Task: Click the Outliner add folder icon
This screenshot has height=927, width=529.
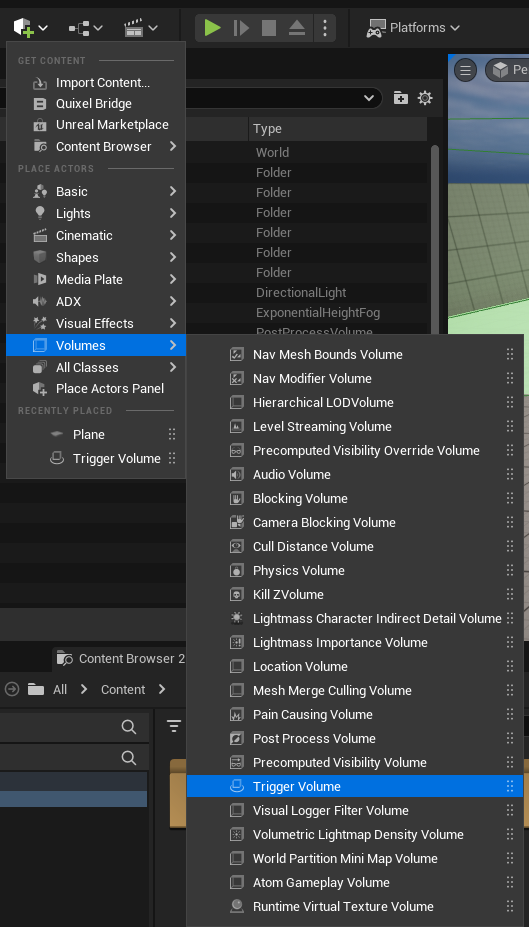Action: (x=401, y=98)
